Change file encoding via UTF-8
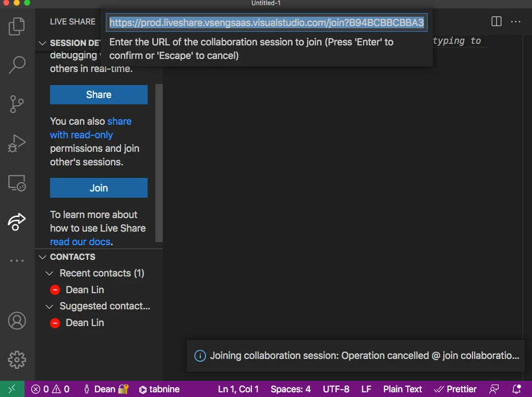 click(336, 389)
